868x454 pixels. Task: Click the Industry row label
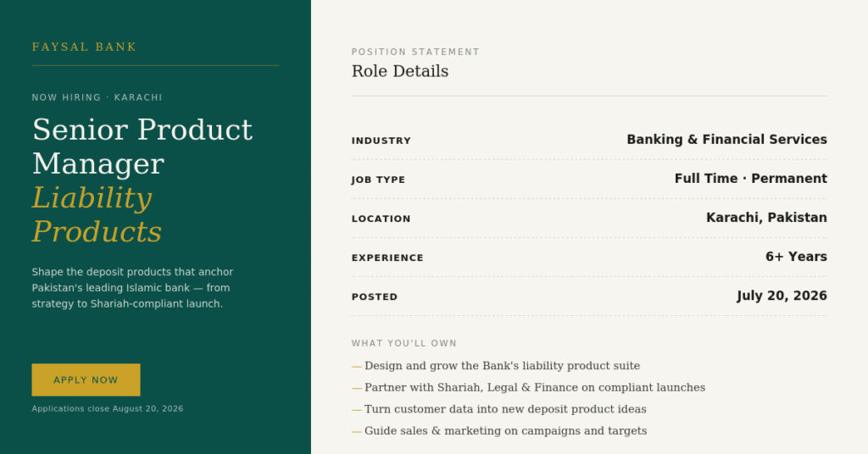tap(381, 141)
